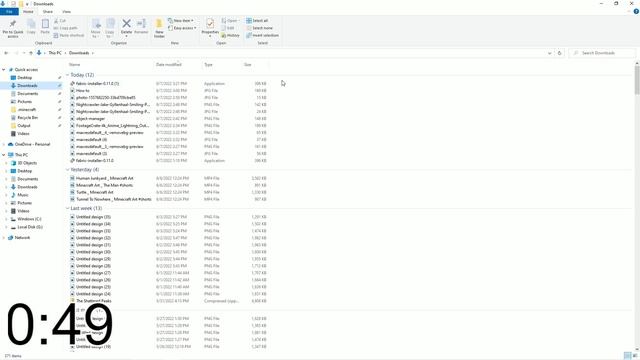The height and width of the screenshot is (360, 640).
Task: Click the Move to icon
Action: click(96, 24)
